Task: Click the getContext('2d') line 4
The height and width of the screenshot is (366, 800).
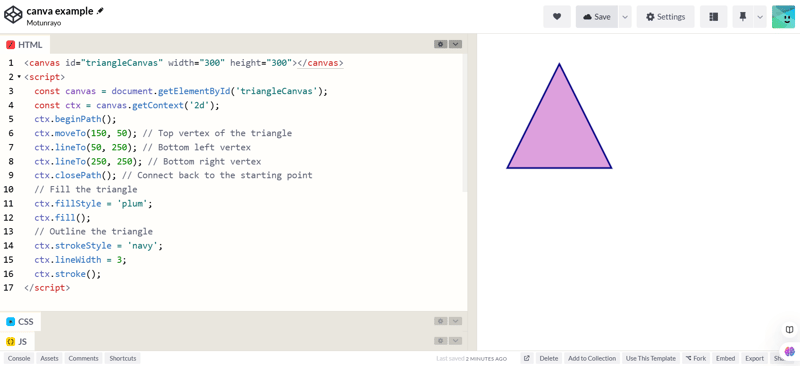Action: click(127, 106)
